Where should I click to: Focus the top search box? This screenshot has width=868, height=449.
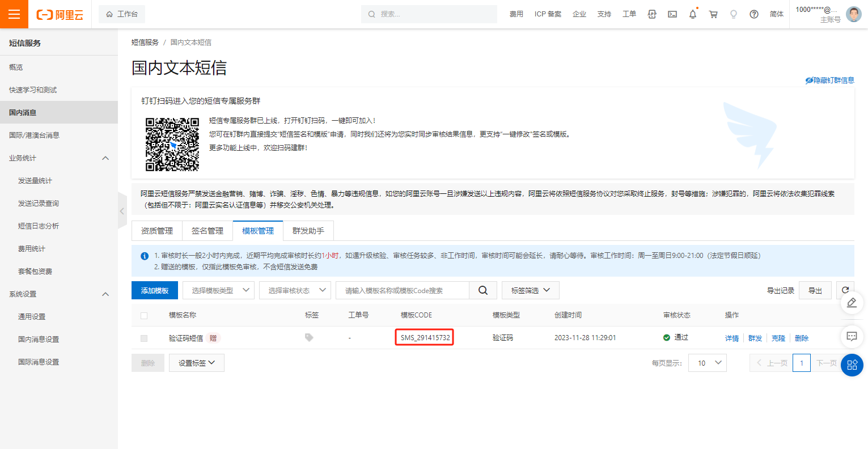click(x=429, y=14)
